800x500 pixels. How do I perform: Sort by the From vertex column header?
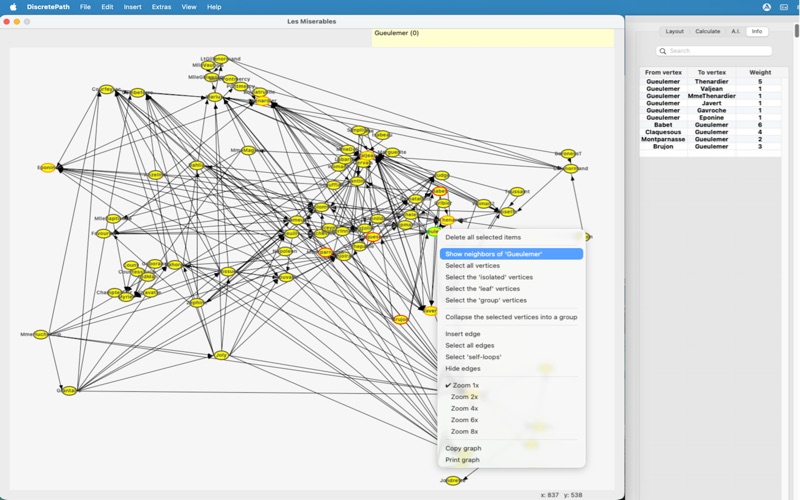coord(663,72)
